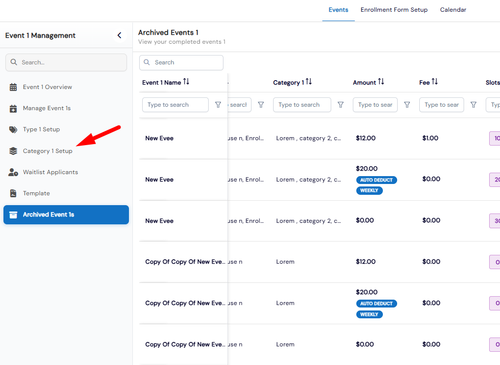Click Category 1 filter input

[302, 105]
